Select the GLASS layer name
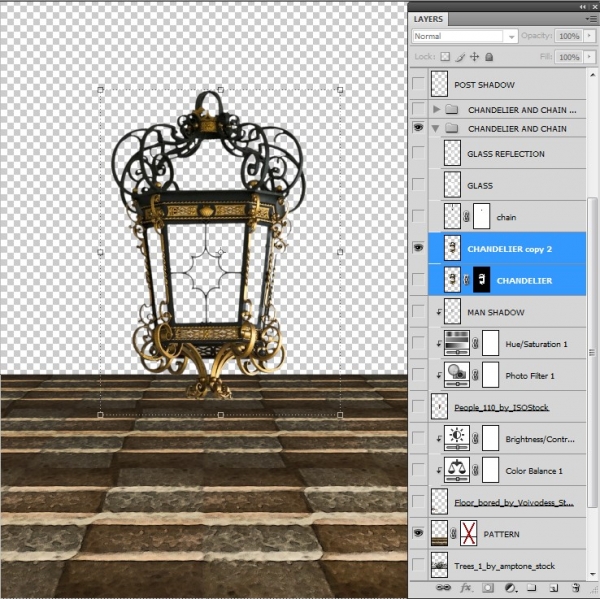Screen dimensions: 600x599 coord(480,186)
